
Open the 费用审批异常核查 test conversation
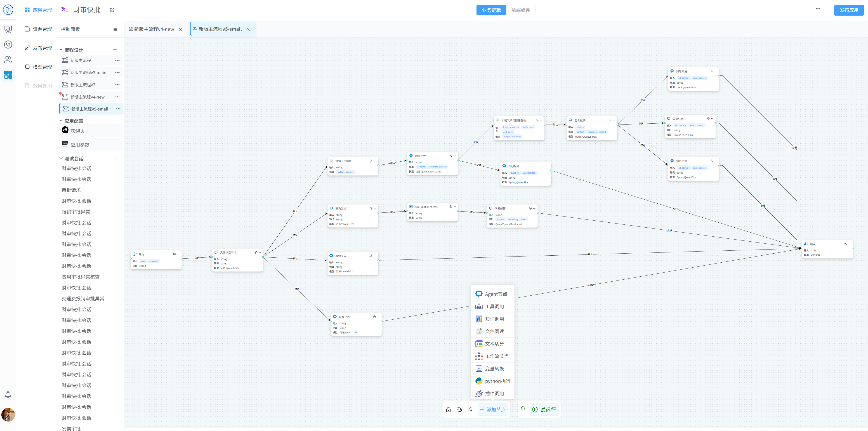pyautogui.click(x=80, y=277)
